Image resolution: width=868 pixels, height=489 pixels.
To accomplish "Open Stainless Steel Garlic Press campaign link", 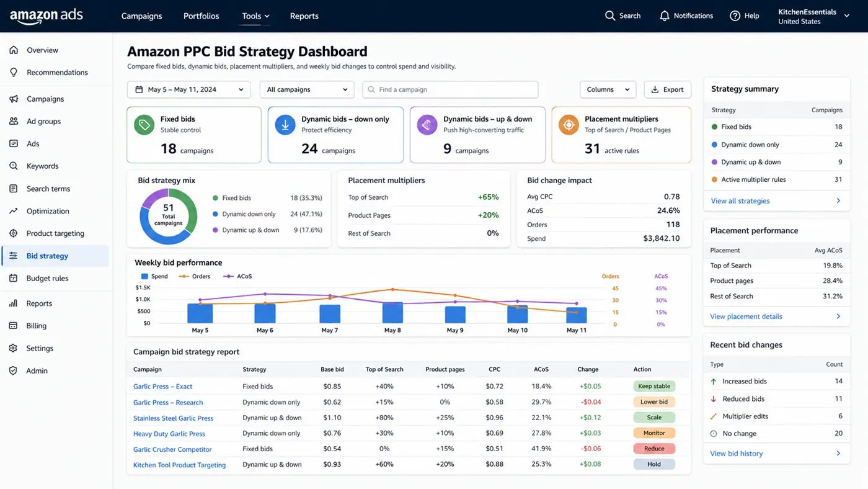I will click(173, 418).
